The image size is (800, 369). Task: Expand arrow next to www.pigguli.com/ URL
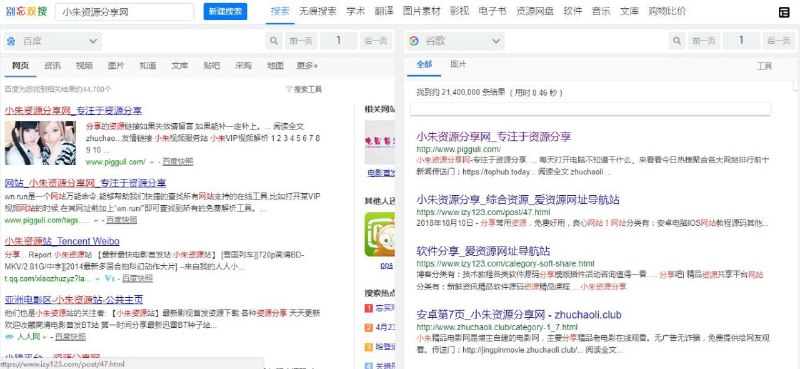pos(152,162)
